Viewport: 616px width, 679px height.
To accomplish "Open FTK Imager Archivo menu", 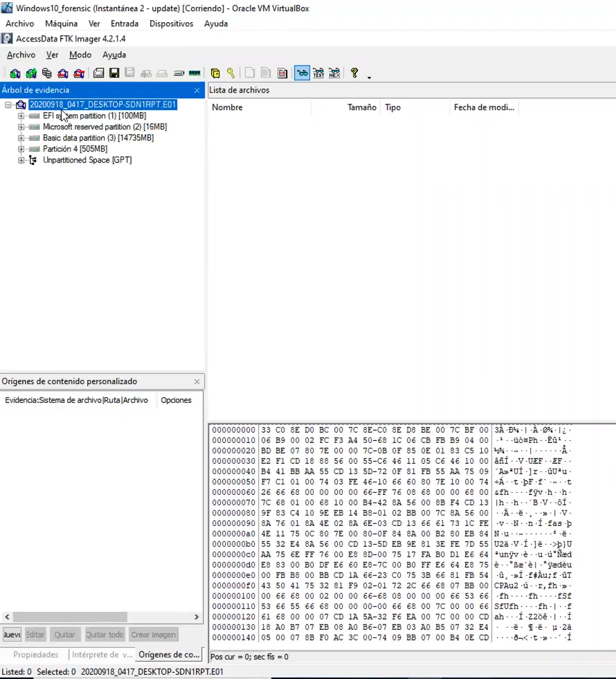I will coord(21,55).
